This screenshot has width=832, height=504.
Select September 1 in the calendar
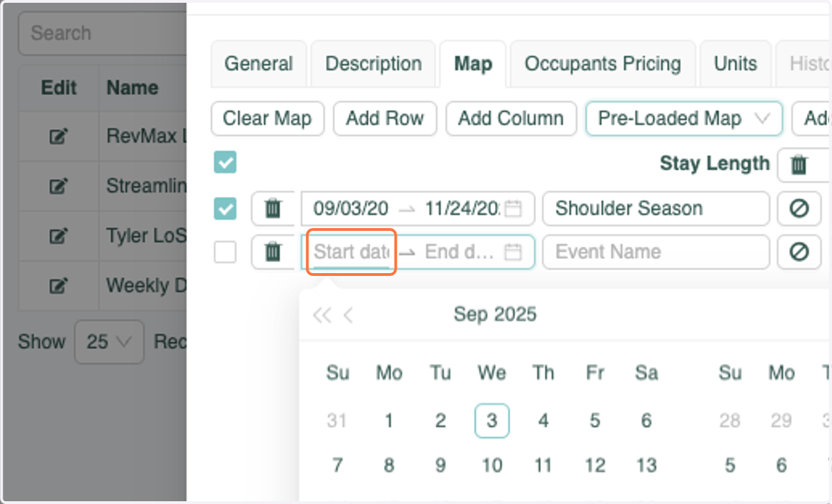[x=389, y=421]
